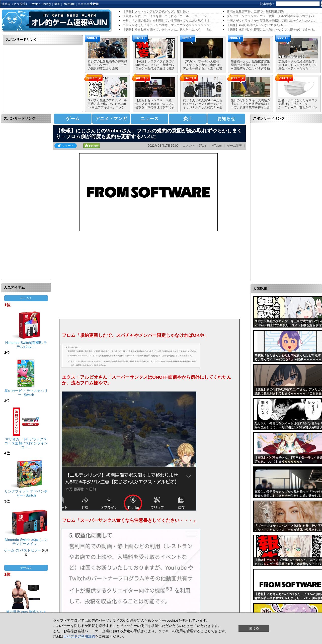Open the RSS link in top bar
The width and height of the screenshot is (322, 644).
click(x=57, y=4)
